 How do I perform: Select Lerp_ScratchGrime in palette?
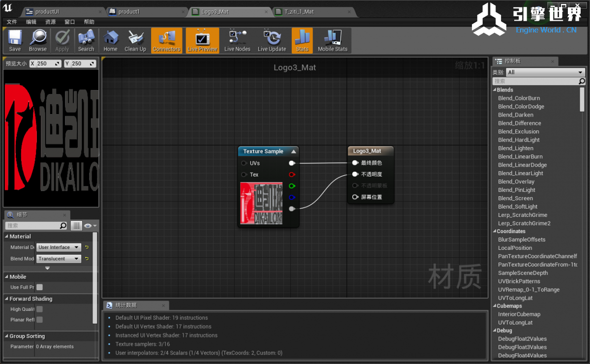click(523, 215)
